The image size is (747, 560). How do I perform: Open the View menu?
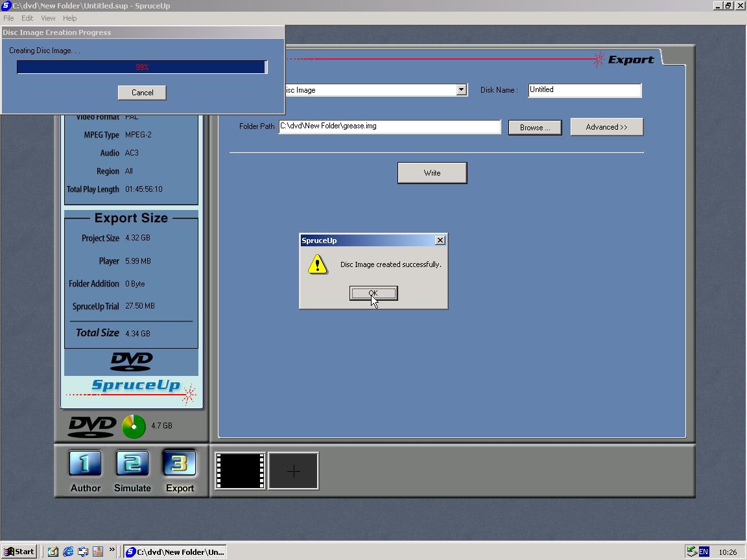click(x=48, y=18)
